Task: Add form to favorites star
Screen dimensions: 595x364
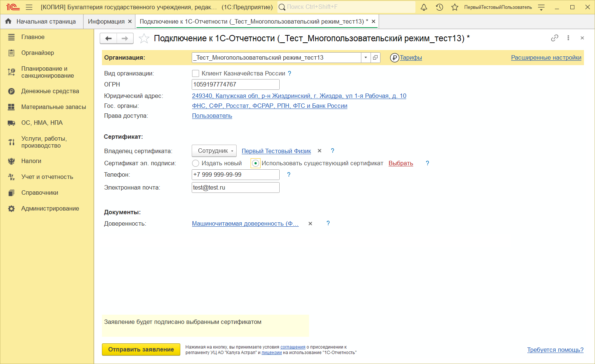Action: pos(144,38)
